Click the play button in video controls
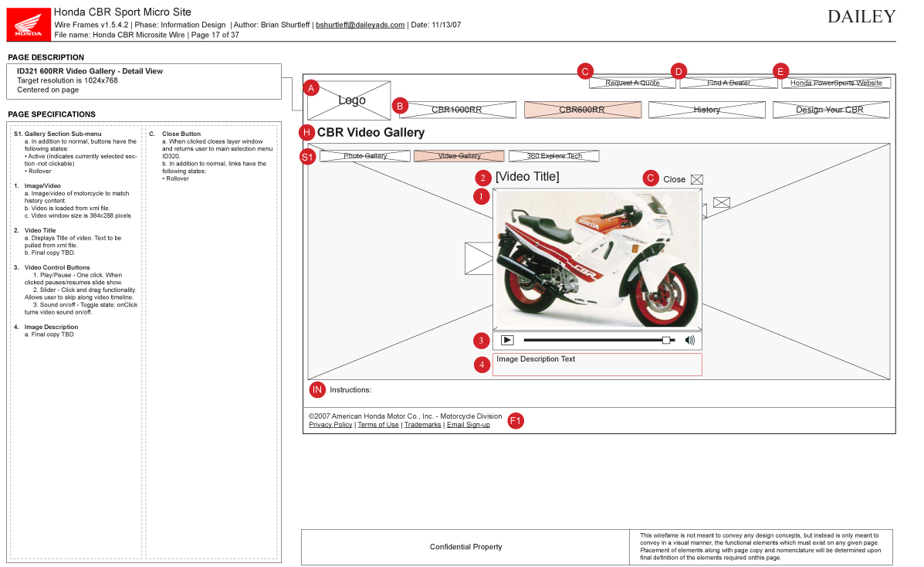Image resolution: width=924 pixels, height=567 pixels. 507,340
